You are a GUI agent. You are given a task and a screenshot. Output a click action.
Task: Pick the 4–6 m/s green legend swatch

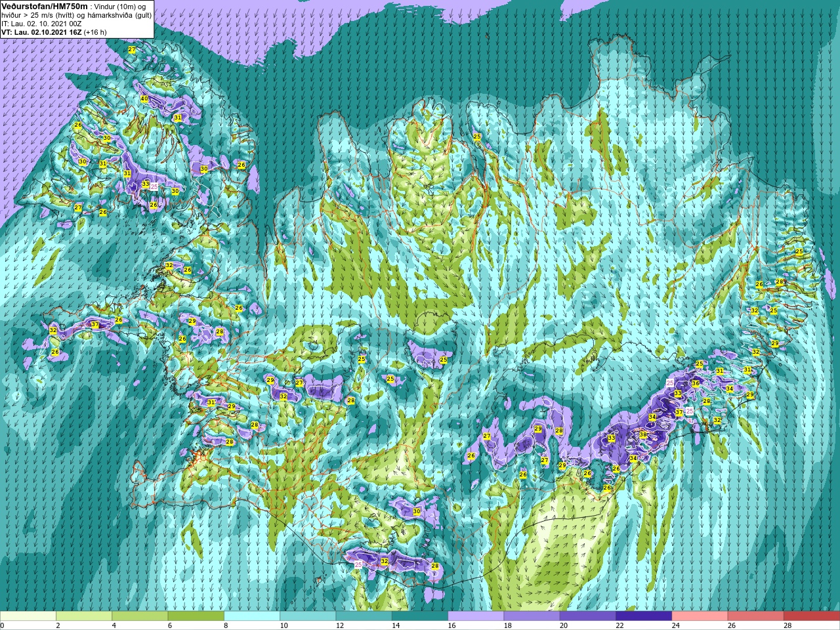pyautogui.click(x=140, y=616)
